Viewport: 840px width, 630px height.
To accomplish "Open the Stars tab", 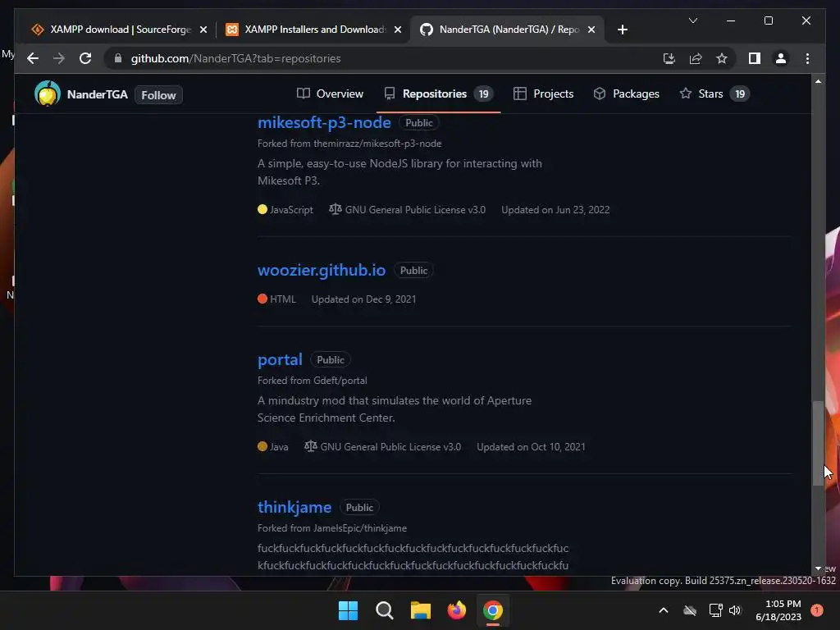I will tap(714, 94).
